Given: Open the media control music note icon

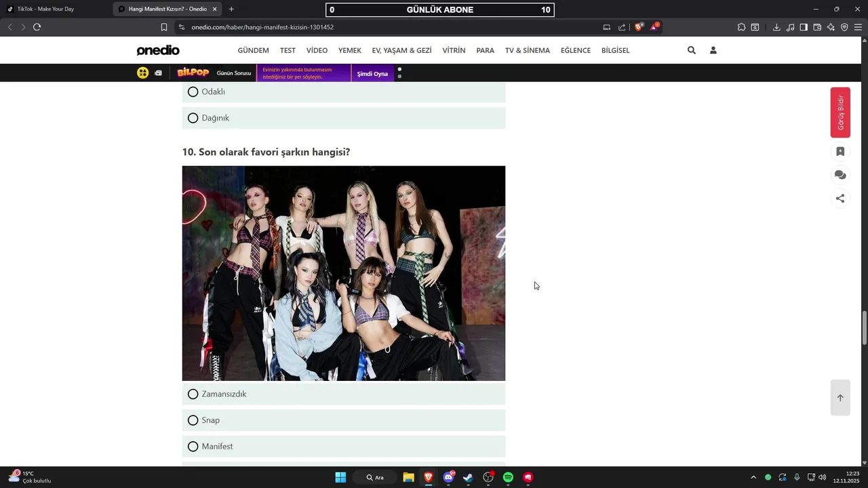Looking at the screenshot, I should click(791, 27).
